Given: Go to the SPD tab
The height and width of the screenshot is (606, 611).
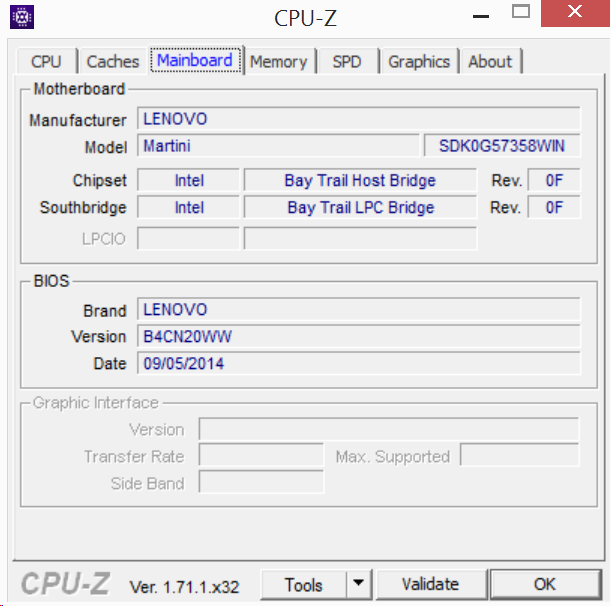Looking at the screenshot, I should point(347,62).
